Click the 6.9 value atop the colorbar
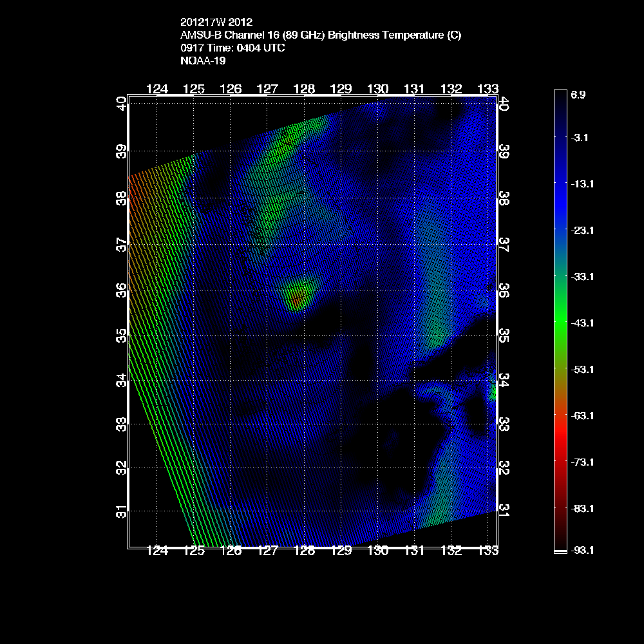 click(578, 94)
